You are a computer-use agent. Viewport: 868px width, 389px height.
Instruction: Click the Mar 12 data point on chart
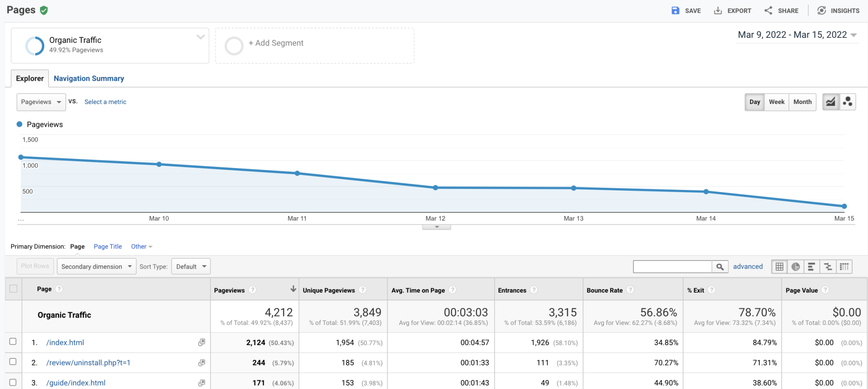point(435,188)
